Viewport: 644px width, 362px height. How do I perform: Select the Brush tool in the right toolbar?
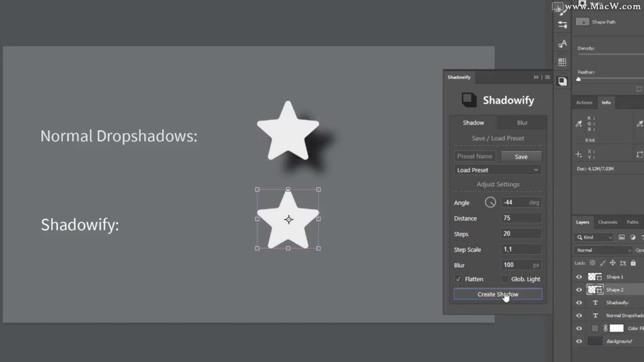click(x=562, y=13)
